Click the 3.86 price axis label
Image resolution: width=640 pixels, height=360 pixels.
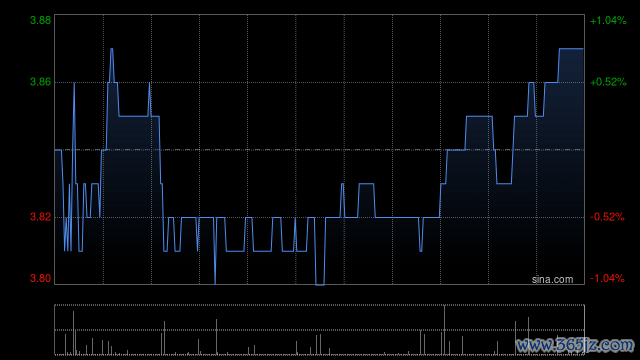(40, 82)
